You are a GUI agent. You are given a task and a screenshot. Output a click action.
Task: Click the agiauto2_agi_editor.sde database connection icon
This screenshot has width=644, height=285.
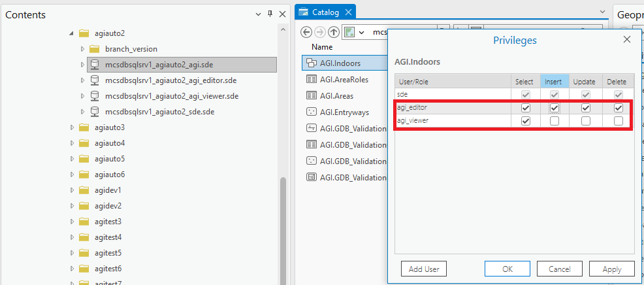[94, 80]
